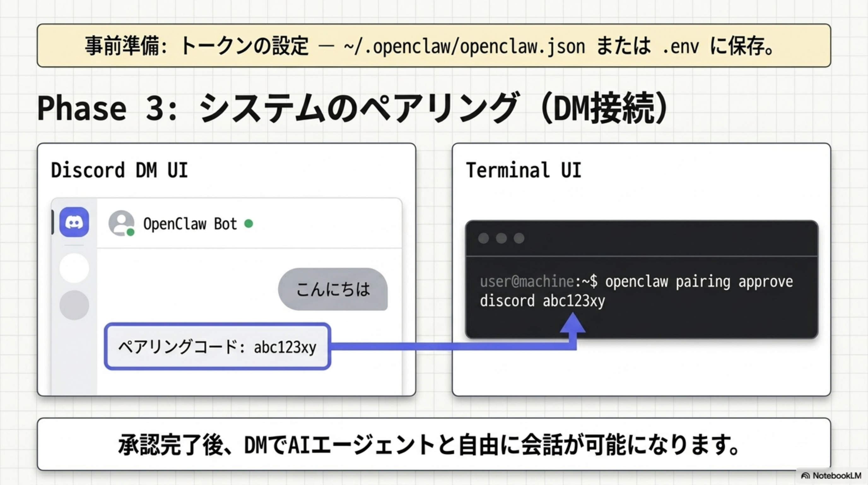
Task: Click the middle traffic-light dot on the terminal
Action: tap(501, 238)
